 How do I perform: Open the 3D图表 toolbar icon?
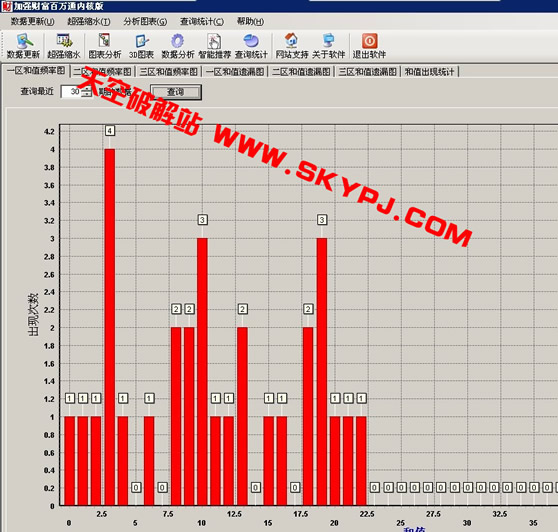(141, 46)
